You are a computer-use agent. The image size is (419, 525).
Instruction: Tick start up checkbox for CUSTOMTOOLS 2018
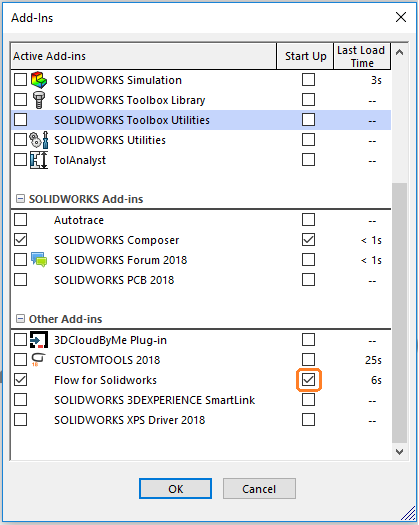click(308, 360)
